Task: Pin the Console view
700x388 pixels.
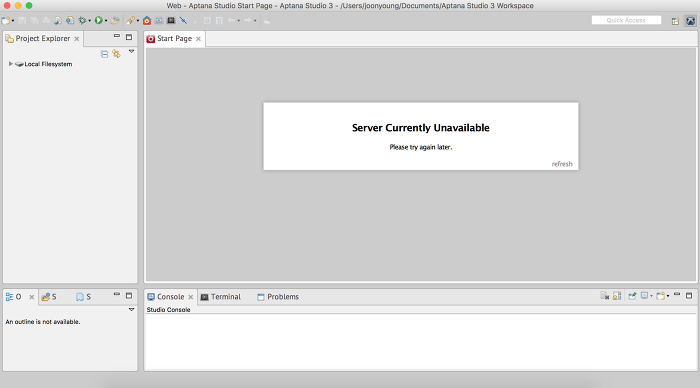Action: [x=632, y=296]
